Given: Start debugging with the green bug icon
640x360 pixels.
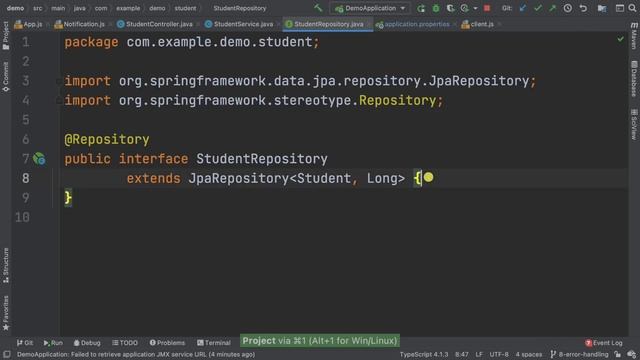Looking at the screenshot, I should coord(436,8).
